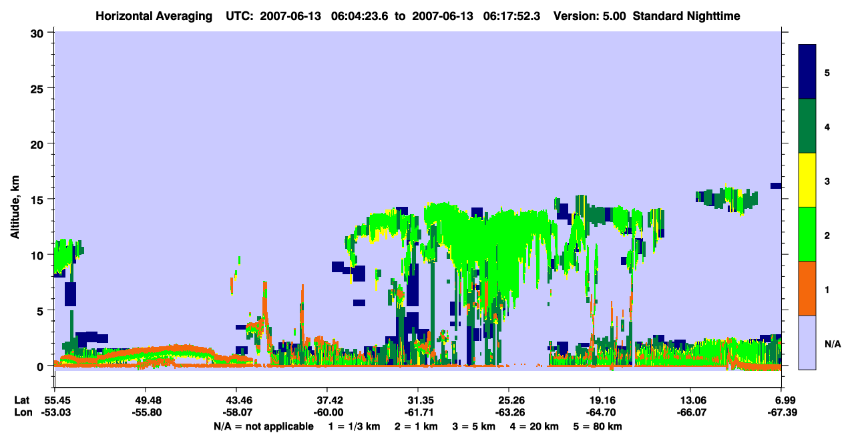The width and height of the screenshot is (868, 445).
Task: Click the dark green colorbar segment for 4
Action: tap(807, 126)
